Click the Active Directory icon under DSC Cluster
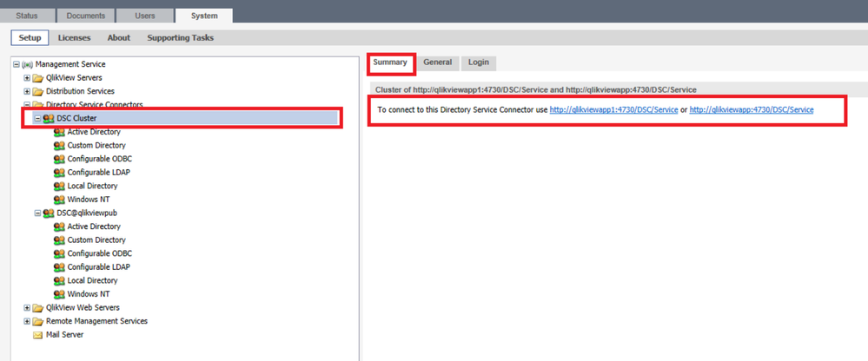Viewport: 868px width, 361px height. pyautogui.click(x=59, y=132)
